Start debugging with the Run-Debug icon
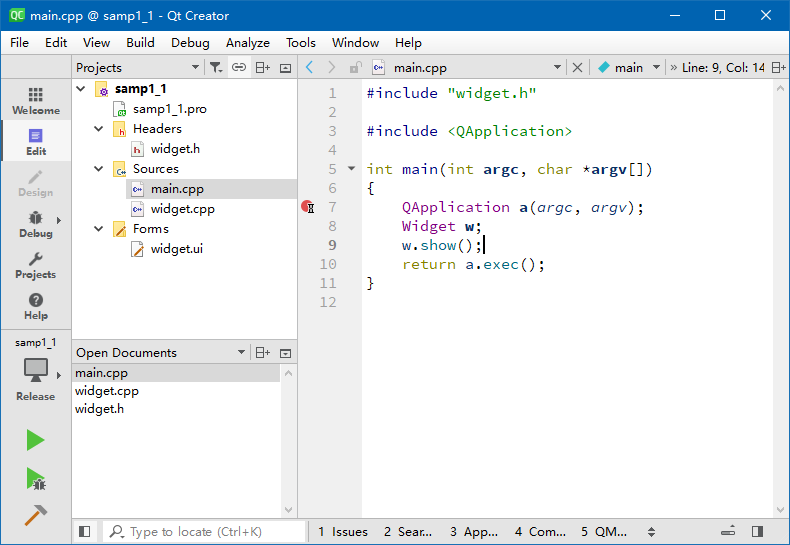The height and width of the screenshot is (545, 790). click(x=35, y=479)
